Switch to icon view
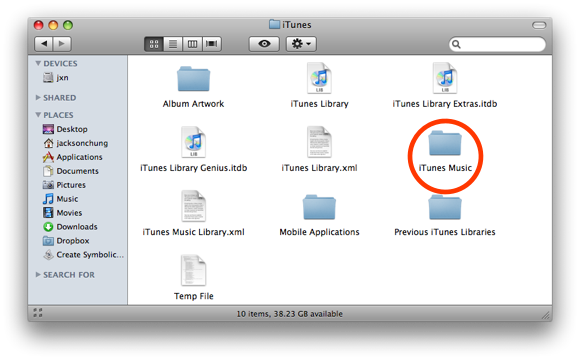The width and height of the screenshot is (580, 360). tap(154, 44)
